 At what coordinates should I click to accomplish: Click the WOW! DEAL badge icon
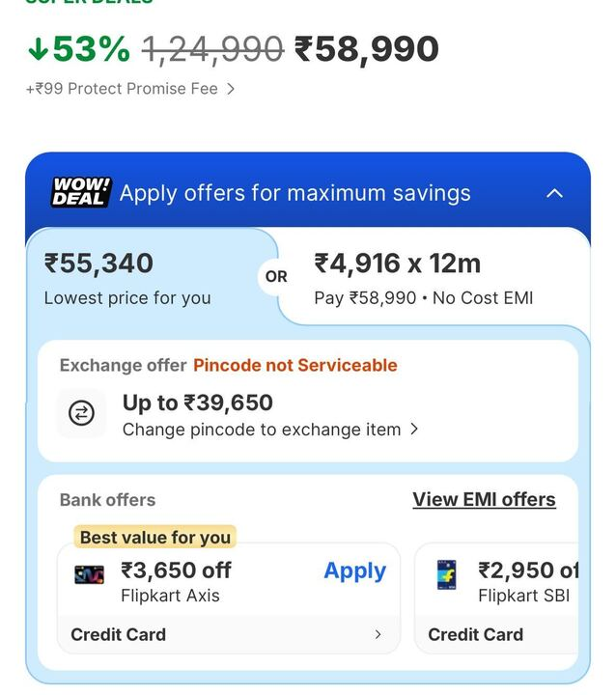pyautogui.click(x=81, y=192)
